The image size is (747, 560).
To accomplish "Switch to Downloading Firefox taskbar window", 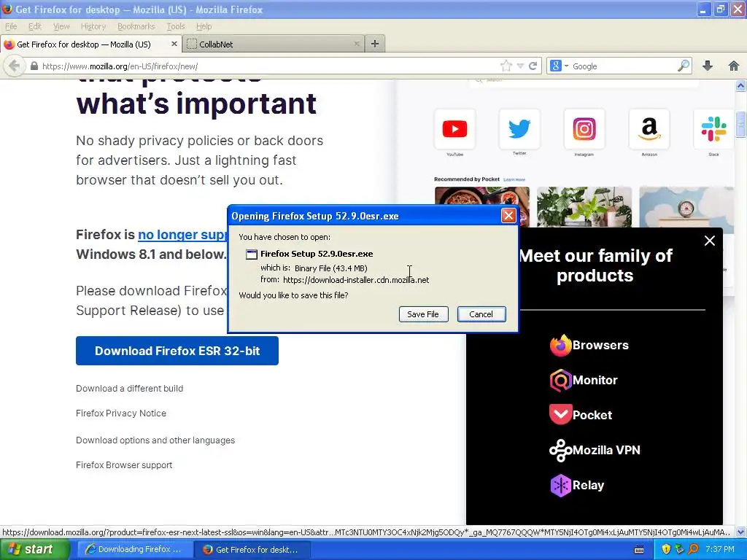I will pyautogui.click(x=135, y=549).
